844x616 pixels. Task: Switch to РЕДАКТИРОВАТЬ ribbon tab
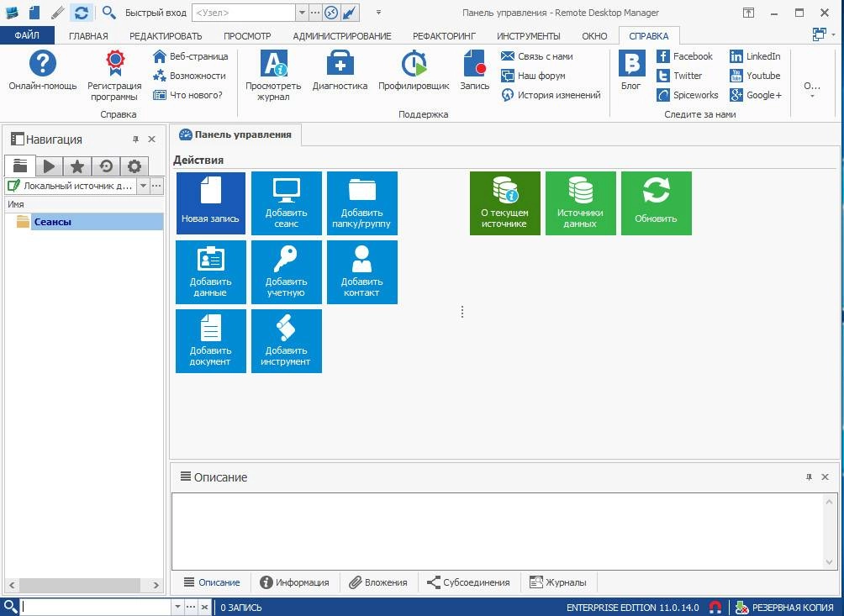(166, 36)
